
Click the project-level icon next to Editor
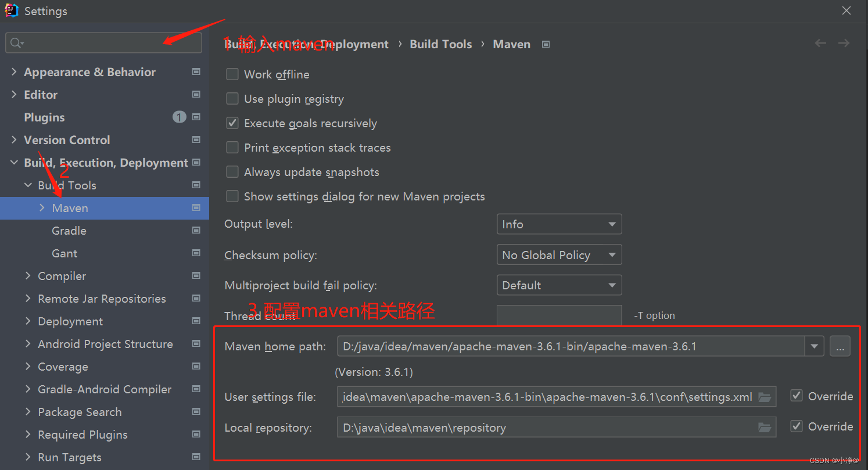click(x=196, y=95)
